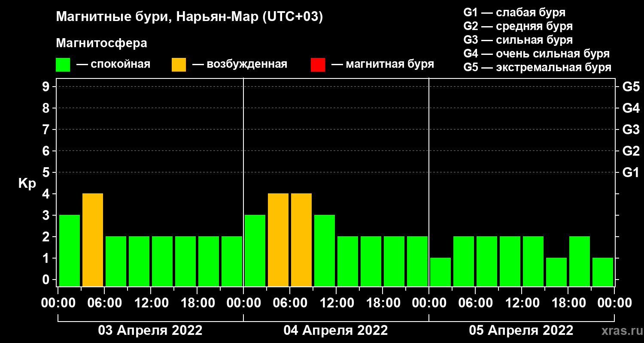Click the '05 Апреля 2022' date label

click(x=521, y=331)
